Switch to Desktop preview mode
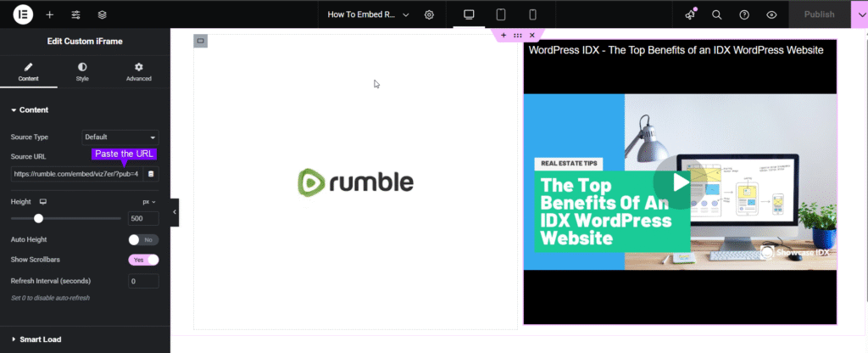The width and height of the screenshot is (868, 353). [x=469, y=14]
